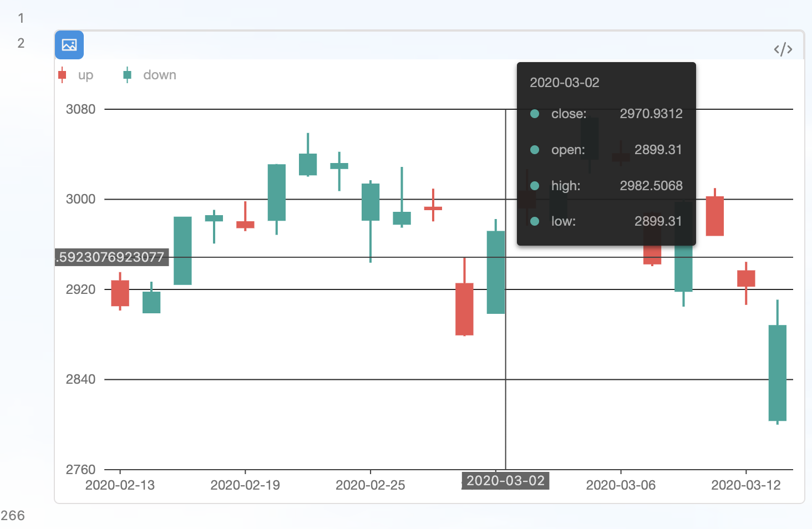Viewport: 812px width, 529px height.
Task: Toggle the red 'up' legend series
Action: click(76, 75)
